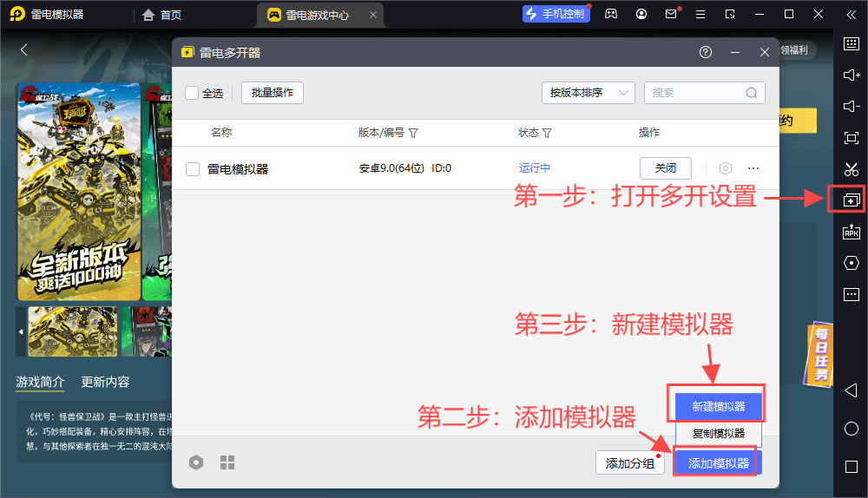Click the volume up icon in sidebar
Screen dimensions: 868x498
click(852, 75)
